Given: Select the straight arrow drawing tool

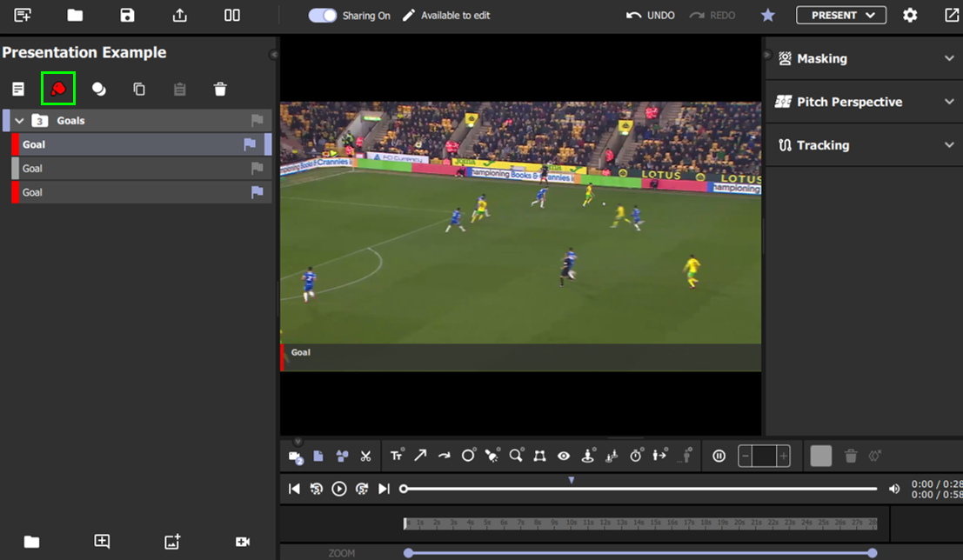Looking at the screenshot, I should tap(420, 455).
